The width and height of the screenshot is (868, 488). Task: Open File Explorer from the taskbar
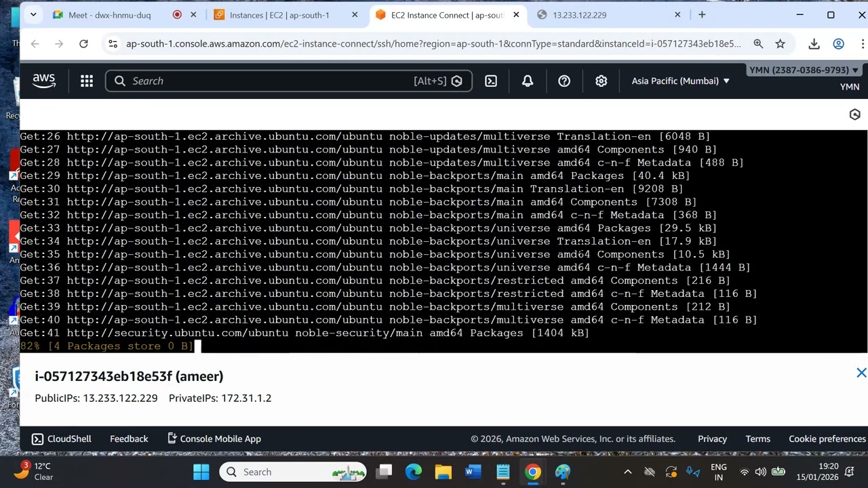point(443,472)
